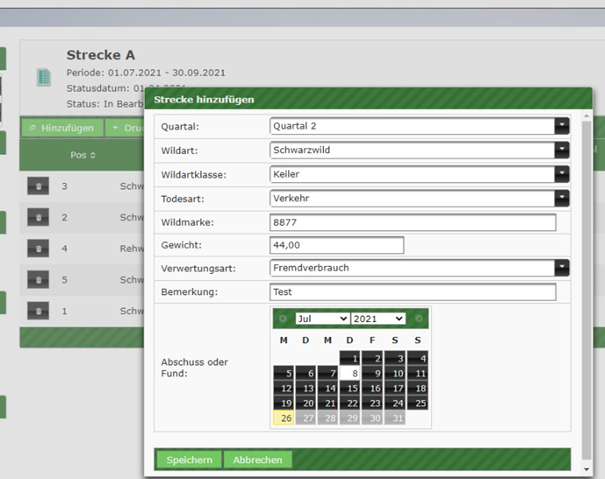This screenshot has width=605, height=479.
Task: Go to previous month in calendar
Action: [x=282, y=319]
